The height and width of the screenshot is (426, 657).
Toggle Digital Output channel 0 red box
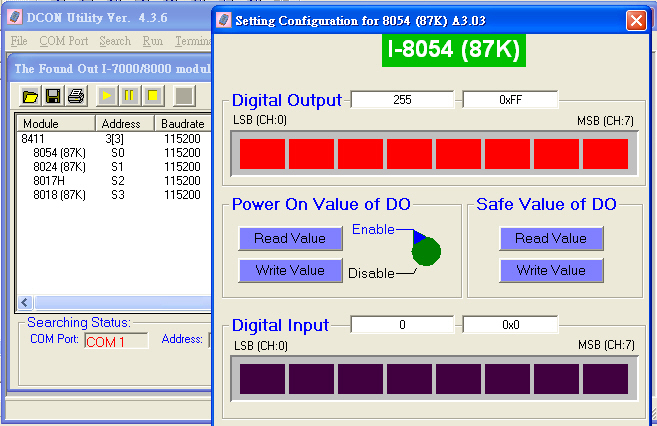click(261, 154)
